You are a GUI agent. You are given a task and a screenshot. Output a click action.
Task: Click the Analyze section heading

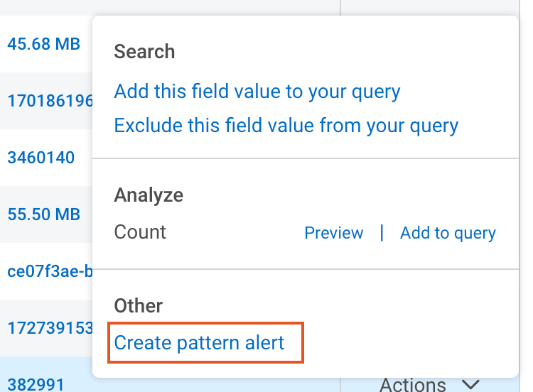[149, 195]
